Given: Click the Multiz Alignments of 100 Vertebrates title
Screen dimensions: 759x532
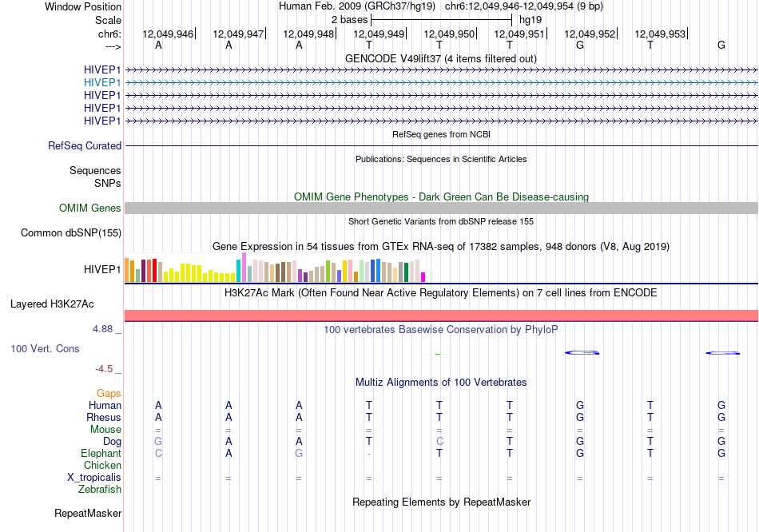Looking at the screenshot, I should [x=441, y=383].
